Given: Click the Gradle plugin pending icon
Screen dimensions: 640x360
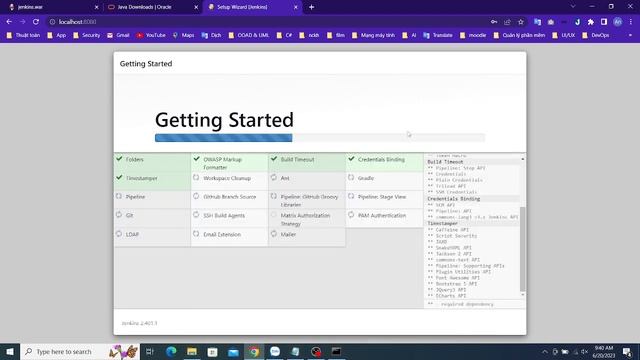Looking at the screenshot, I should click(351, 178).
